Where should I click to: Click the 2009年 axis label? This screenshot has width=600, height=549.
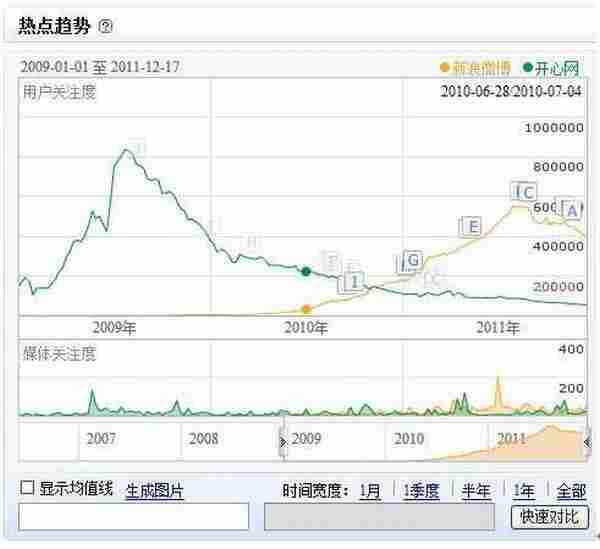tap(114, 328)
